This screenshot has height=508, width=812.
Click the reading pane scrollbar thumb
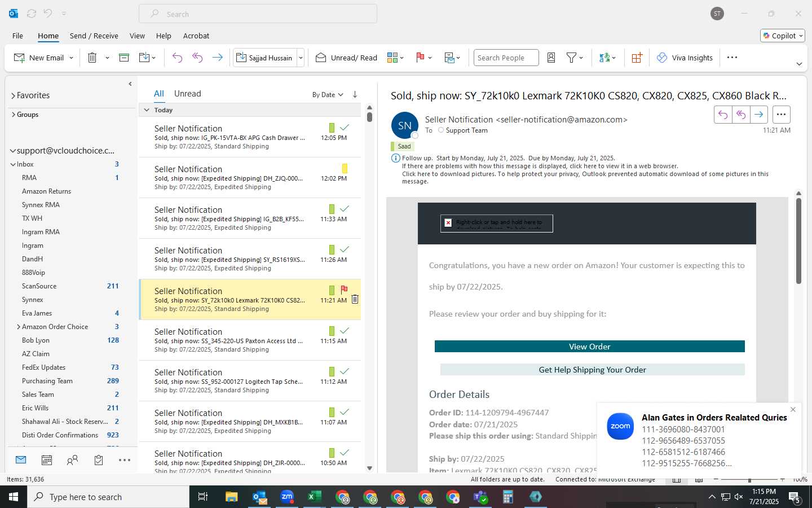798,241
